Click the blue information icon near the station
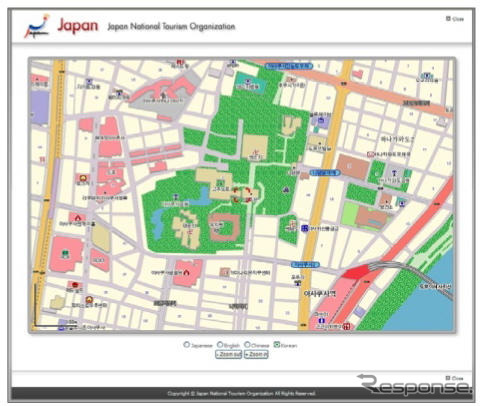Image resolution: width=484 pixels, height=406 pixels. click(321, 320)
